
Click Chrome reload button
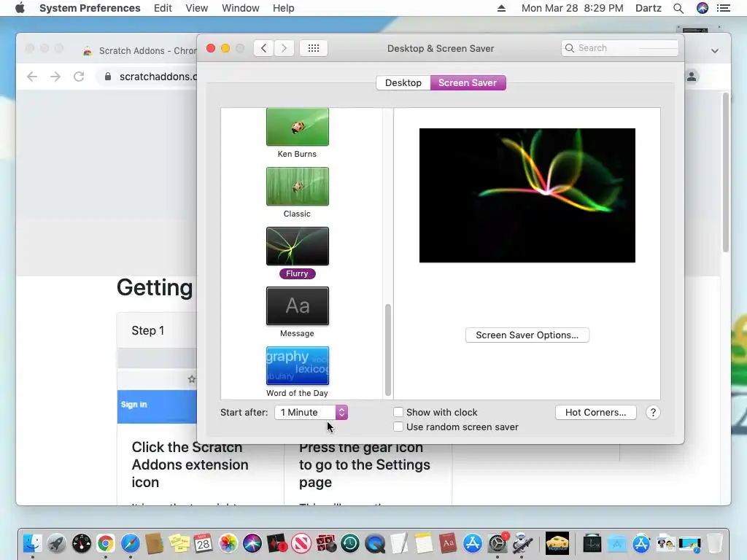click(79, 76)
